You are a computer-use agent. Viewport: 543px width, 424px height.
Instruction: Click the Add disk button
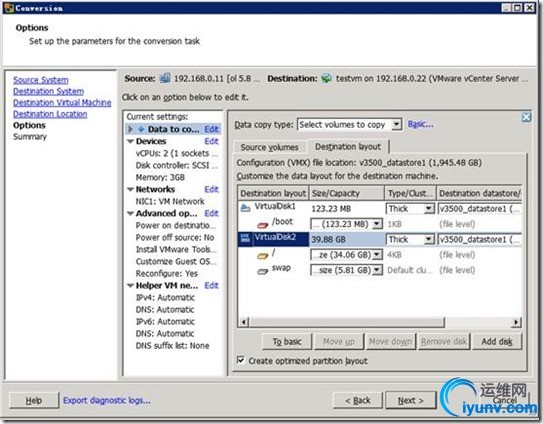[497, 342]
